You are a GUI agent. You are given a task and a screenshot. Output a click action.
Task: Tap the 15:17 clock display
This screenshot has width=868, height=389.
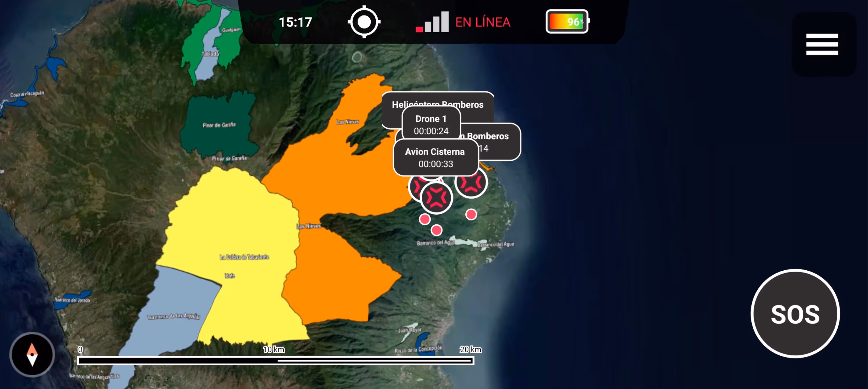(x=295, y=22)
